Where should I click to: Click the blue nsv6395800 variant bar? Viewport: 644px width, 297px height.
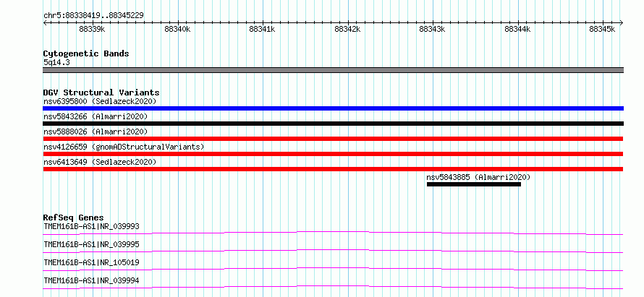pos(333,108)
